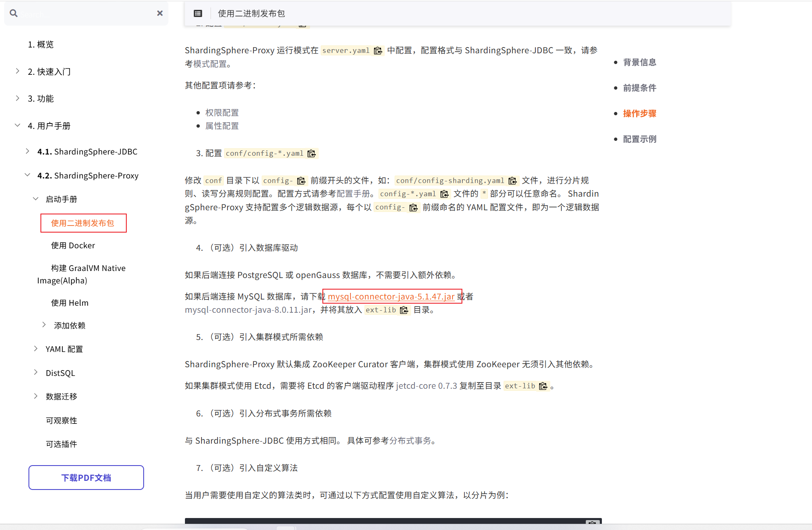Click the search magnifier icon

[x=14, y=13]
